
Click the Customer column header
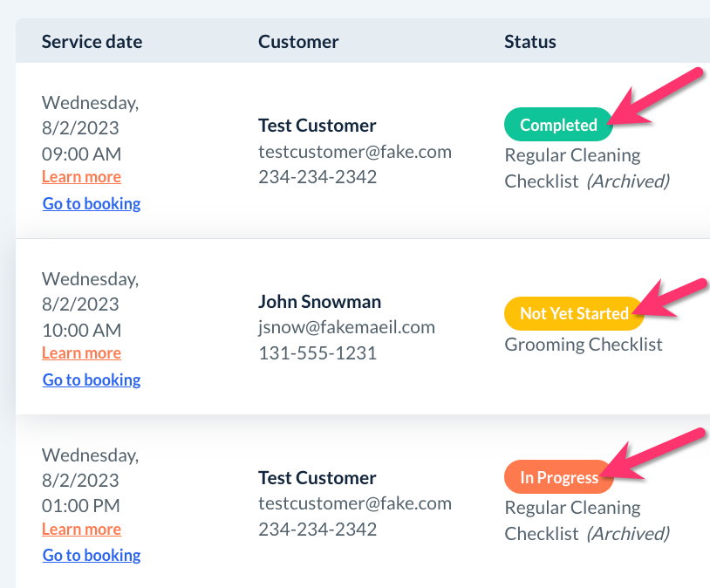pos(298,41)
